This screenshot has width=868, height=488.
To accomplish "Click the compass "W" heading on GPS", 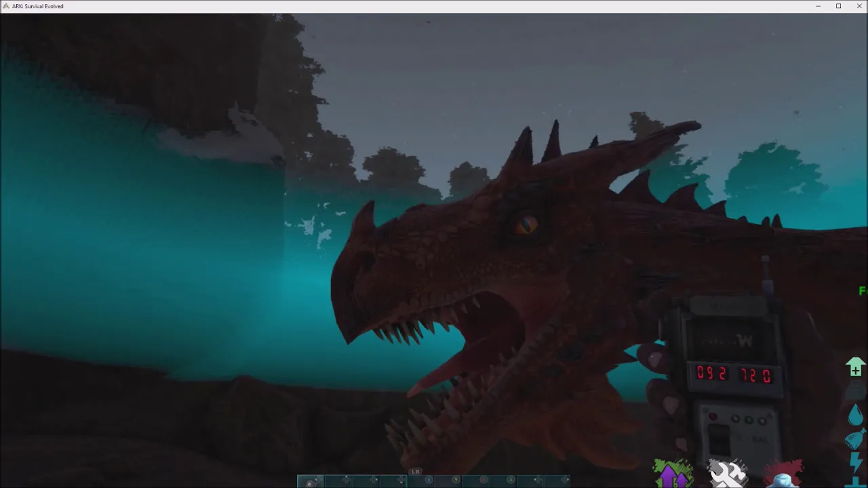I will [745, 341].
